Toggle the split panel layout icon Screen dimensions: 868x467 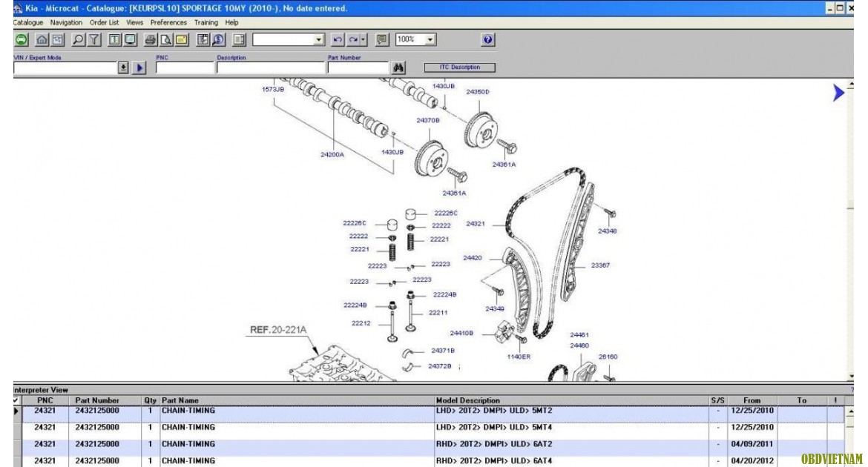pos(239,40)
